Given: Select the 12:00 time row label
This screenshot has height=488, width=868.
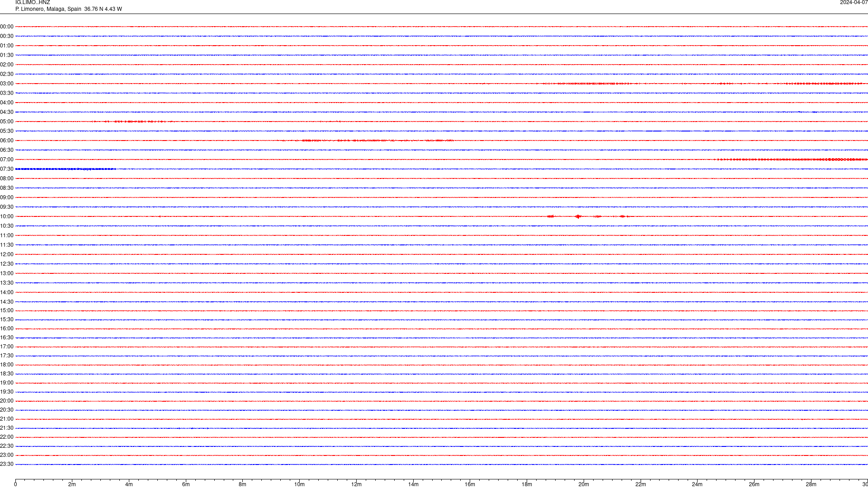Looking at the screenshot, I should point(7,254).
